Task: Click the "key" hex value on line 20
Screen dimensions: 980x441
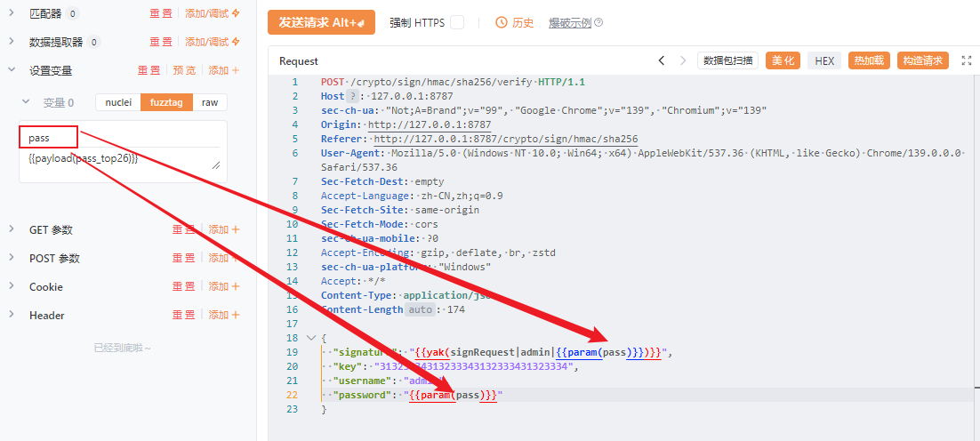Action: point(473,366)
